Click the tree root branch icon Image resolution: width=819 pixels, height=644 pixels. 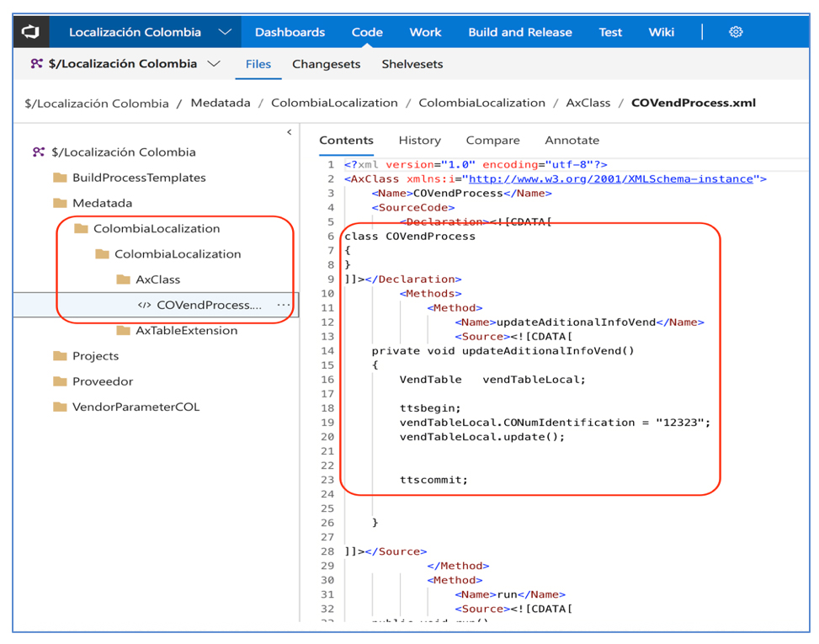(x=39, y=152)
